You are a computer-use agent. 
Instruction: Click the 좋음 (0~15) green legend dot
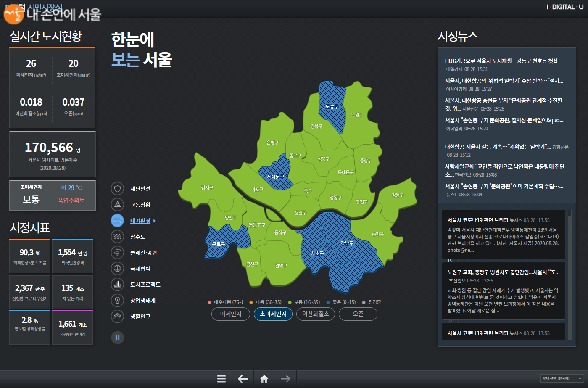(327, 302)
